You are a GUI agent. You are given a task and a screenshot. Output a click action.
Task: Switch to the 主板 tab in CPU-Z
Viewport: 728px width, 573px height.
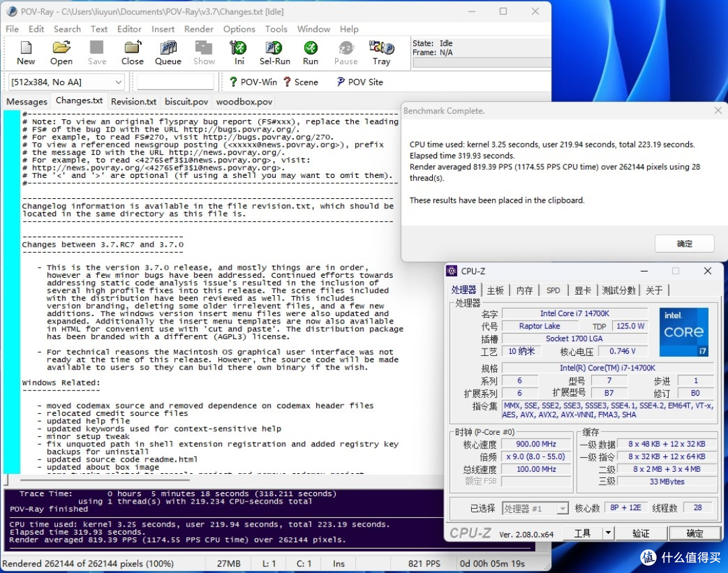tap(495, 291)
